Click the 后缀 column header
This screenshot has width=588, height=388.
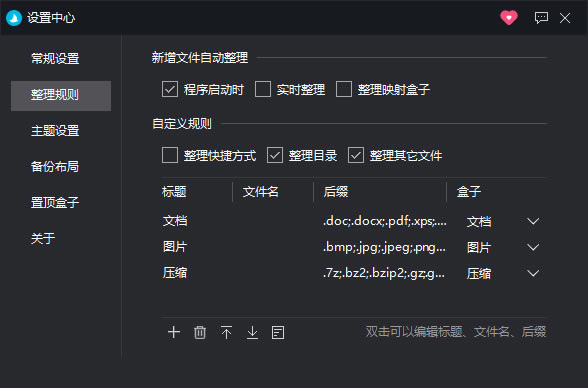(x=336, y=192)
